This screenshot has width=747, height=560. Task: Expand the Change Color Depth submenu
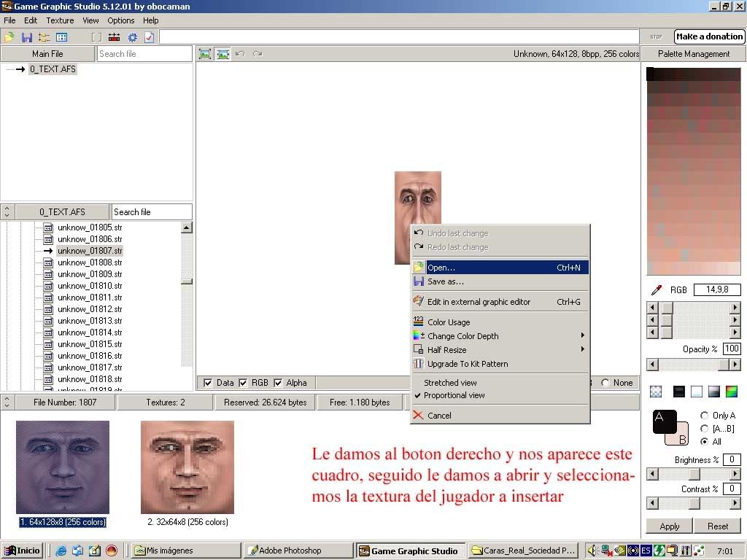500,336
